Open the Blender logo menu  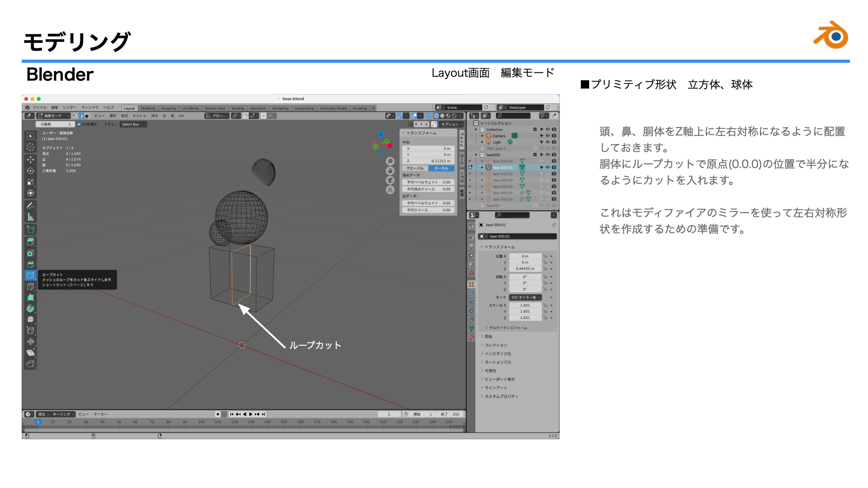(28, 108)
